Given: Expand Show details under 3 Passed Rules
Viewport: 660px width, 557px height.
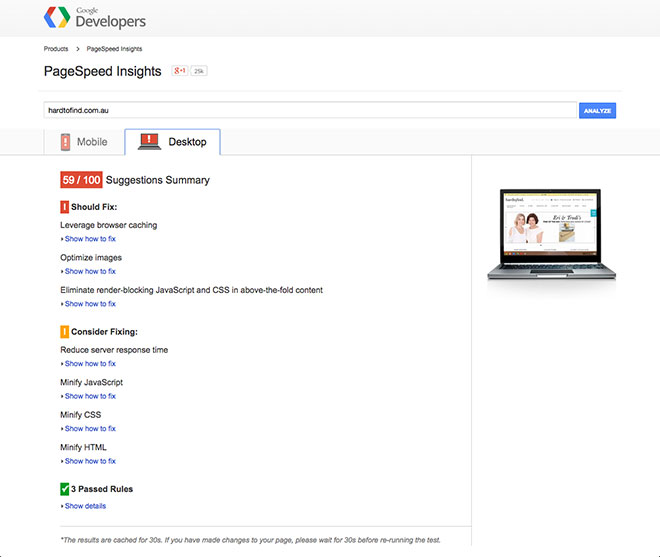Looking at the screenshot, I should coord(85,506).
